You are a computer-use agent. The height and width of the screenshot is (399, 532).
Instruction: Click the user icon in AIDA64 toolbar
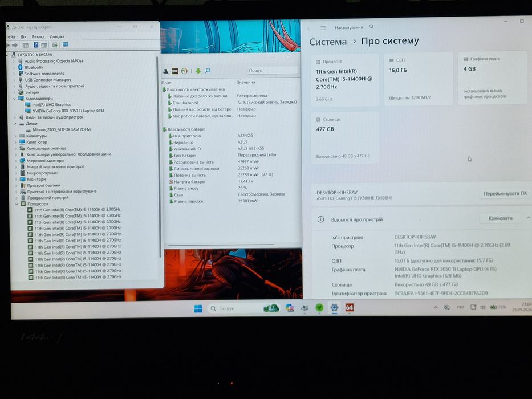165,71
